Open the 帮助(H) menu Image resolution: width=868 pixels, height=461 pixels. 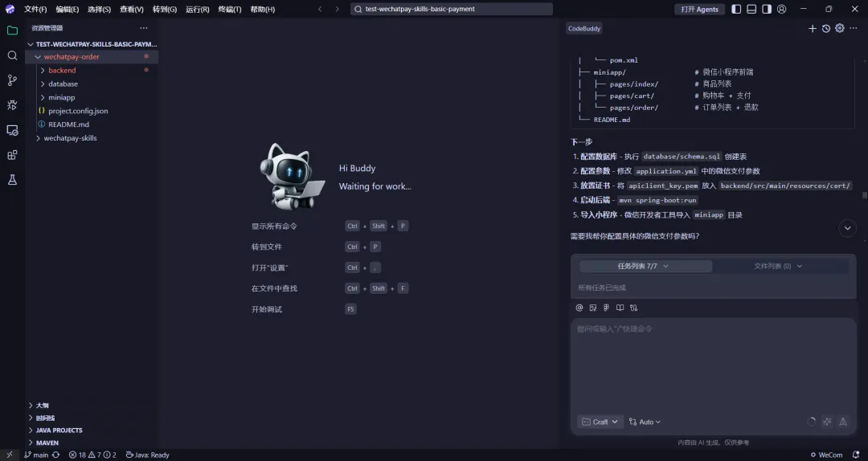pos(262,9)
